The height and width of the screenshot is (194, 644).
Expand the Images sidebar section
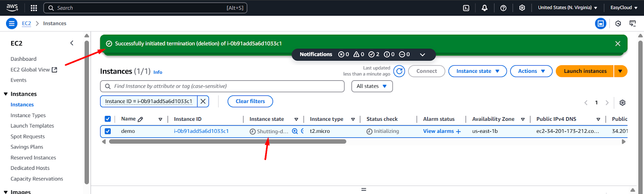pyautogui.click(x=6, y=192)
